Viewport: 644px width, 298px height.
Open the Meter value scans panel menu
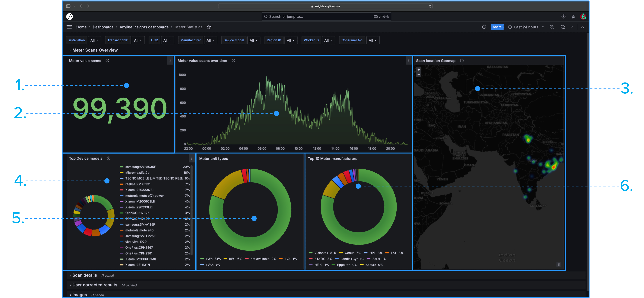(170, 61)
